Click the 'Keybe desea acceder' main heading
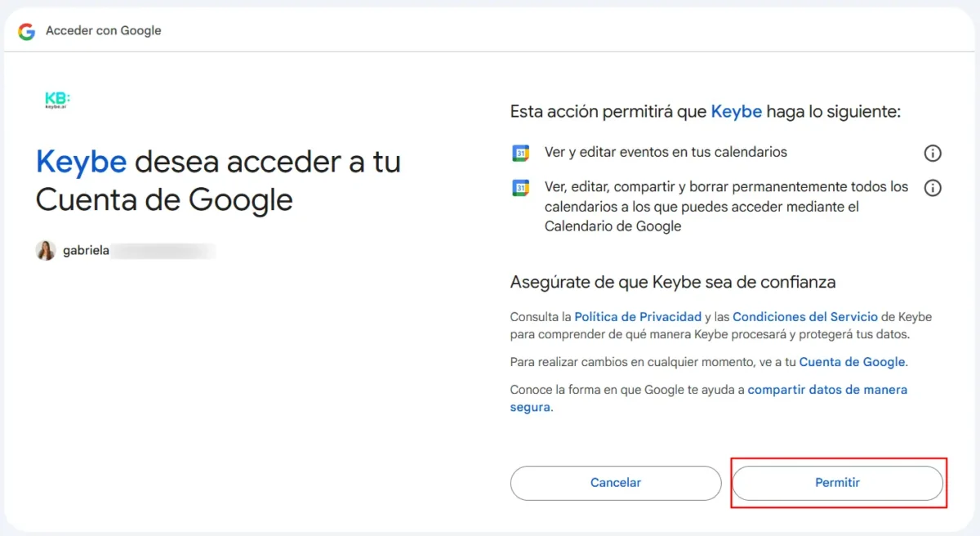Image resolution: width=980 pixels, height=536 pixels. tap(219, 181)
